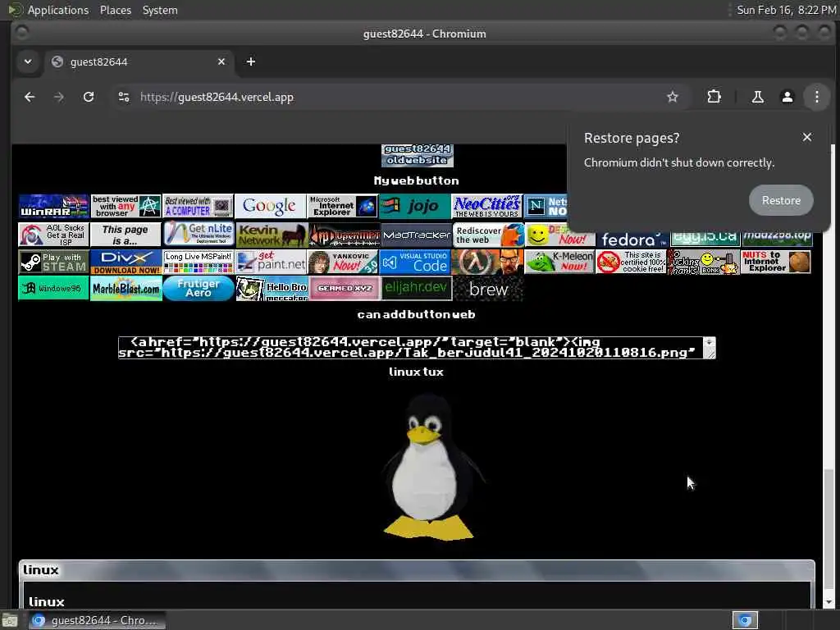Expand the tab search dropdown

[x=28, y=62]
